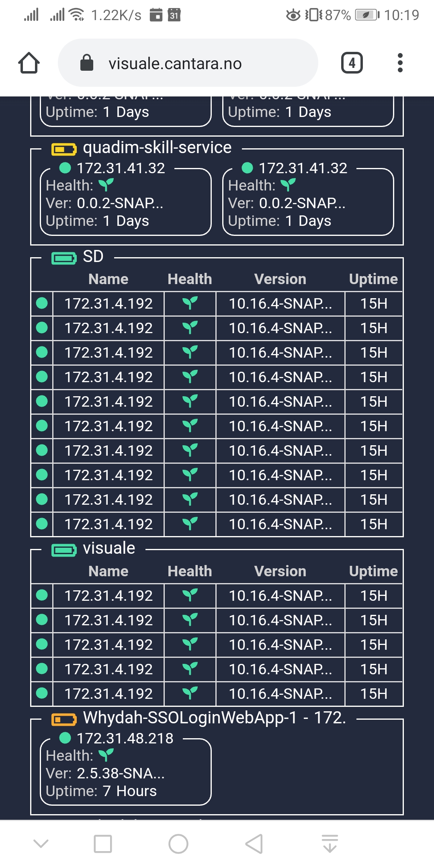Click the Health column header in visuale table
The width and height of the screenshot is (434, 868).
[x=190, y=571]
